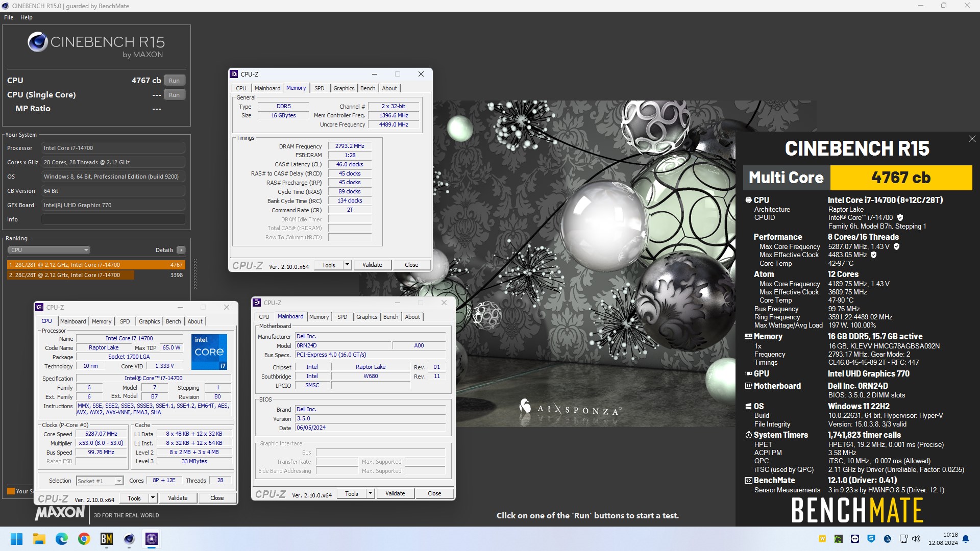The height and width of the screenshot is (551, 980).
Task: Open the File menu in Cinebench
Action: click(9, 17)
